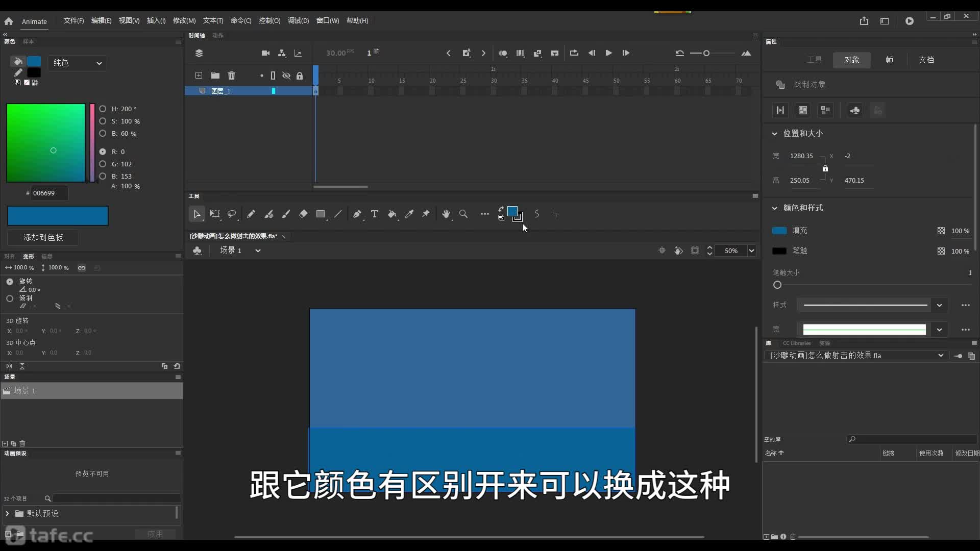Click the timeline play button

pos(608,53)
